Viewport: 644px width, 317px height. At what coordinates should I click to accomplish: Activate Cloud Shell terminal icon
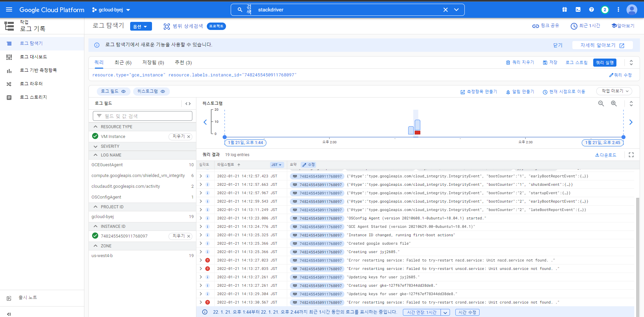[x=578, y=10]
